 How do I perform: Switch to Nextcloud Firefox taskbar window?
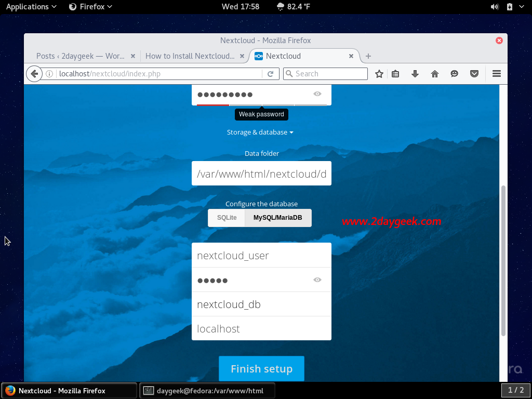(x=69, y=391)
